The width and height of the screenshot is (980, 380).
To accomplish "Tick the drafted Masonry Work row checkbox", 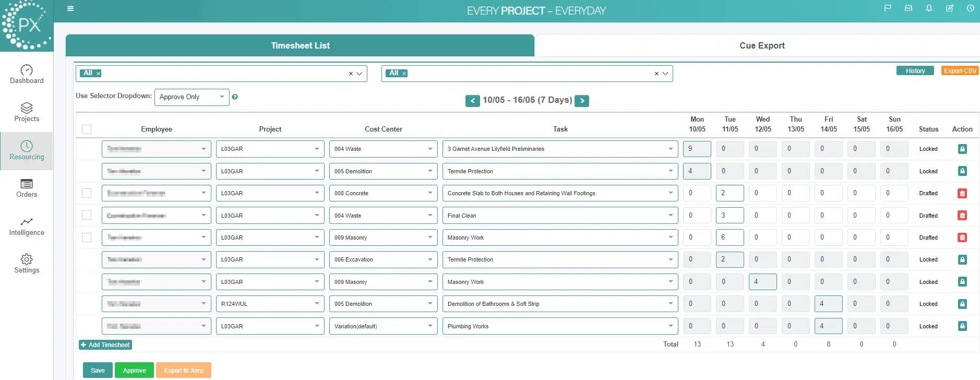I will click(x=87, y=238).
